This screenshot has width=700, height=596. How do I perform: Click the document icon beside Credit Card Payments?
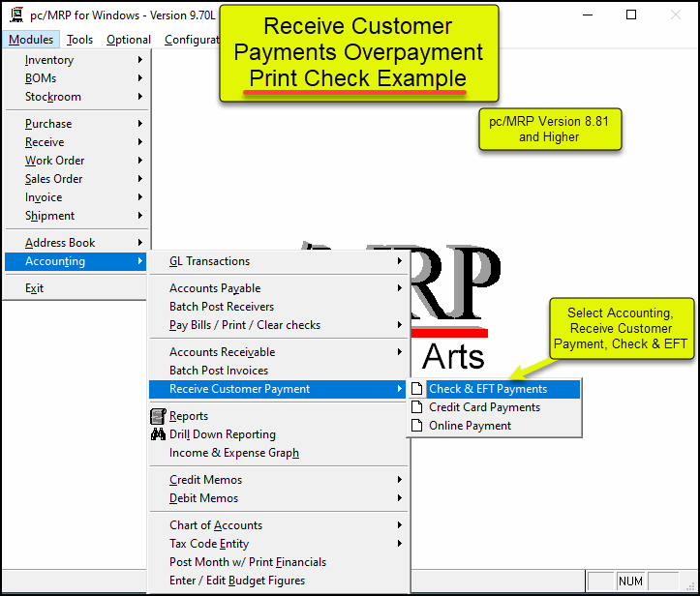[417, 407]
